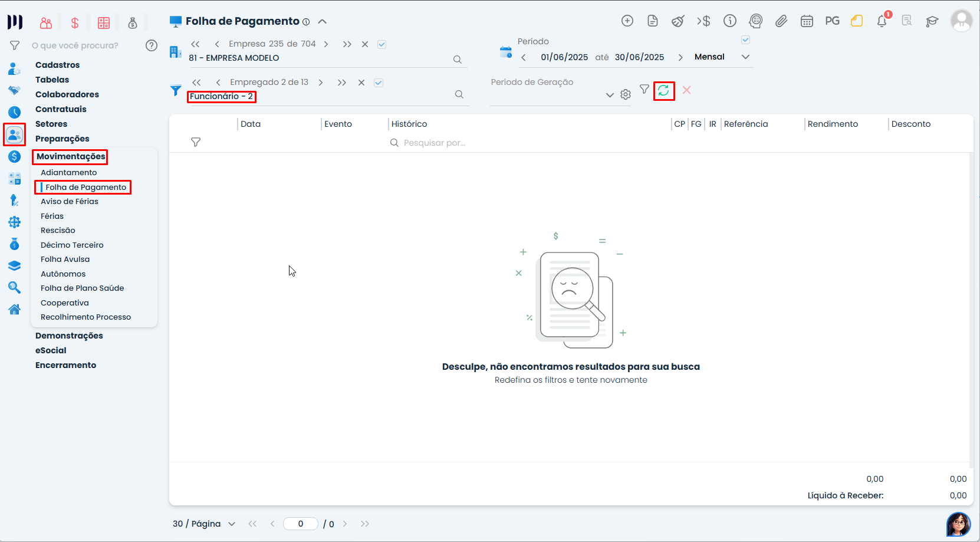Open the info circle icon

730,21
